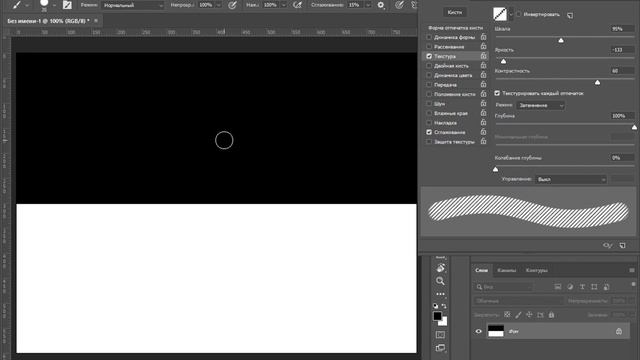Open Форма отпечатка кисти section
The width and height of the screenshot is (640, 360).
(455, 28)
